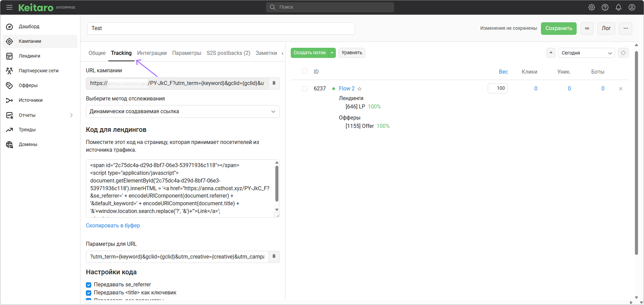Open the S2S postbacks (2) tab
The width and height of the screenshot is (644, 305).
[228, 53]
